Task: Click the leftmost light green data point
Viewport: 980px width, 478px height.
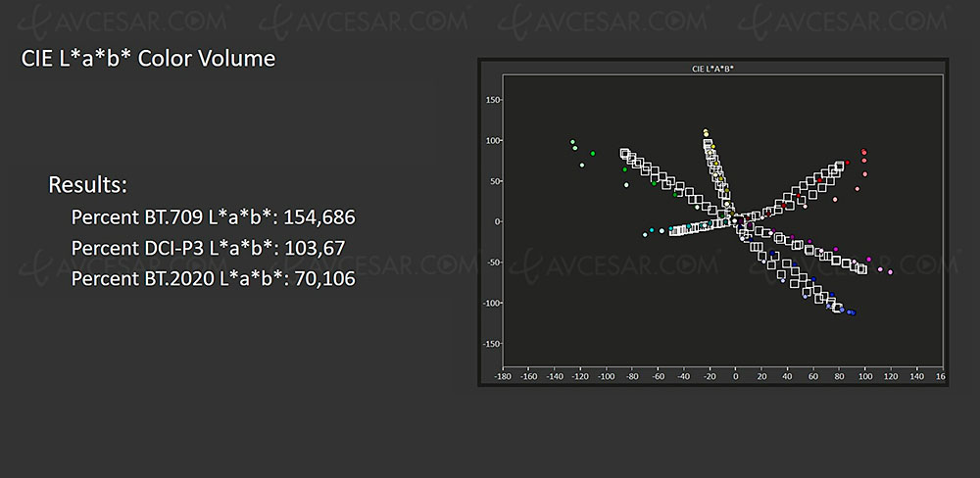Action: (x=572, y=142)
